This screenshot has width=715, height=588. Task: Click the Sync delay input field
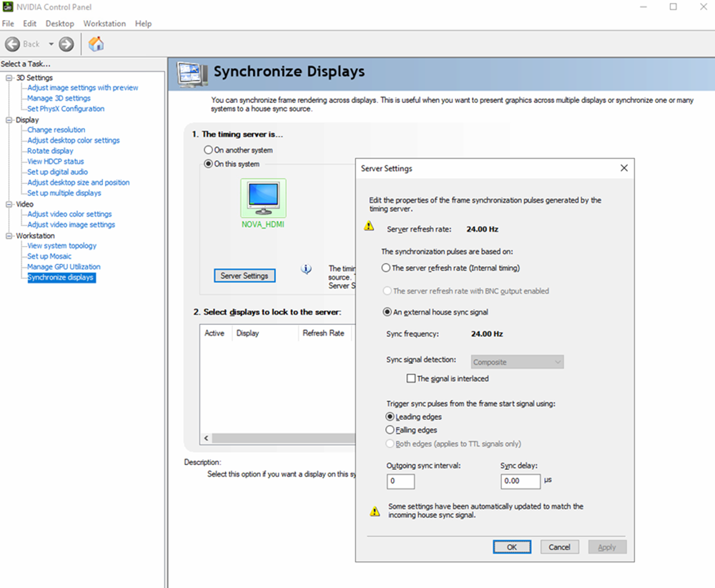(521, 481)
